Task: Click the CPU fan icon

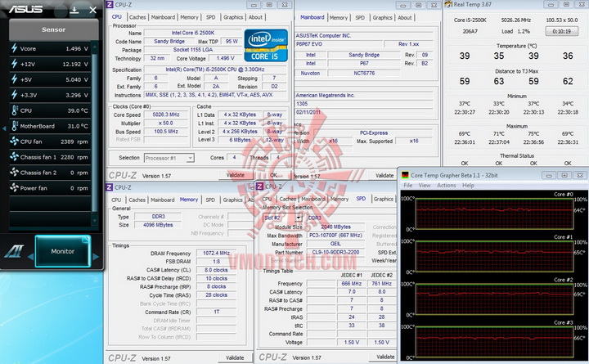Action: coord(14,142)
